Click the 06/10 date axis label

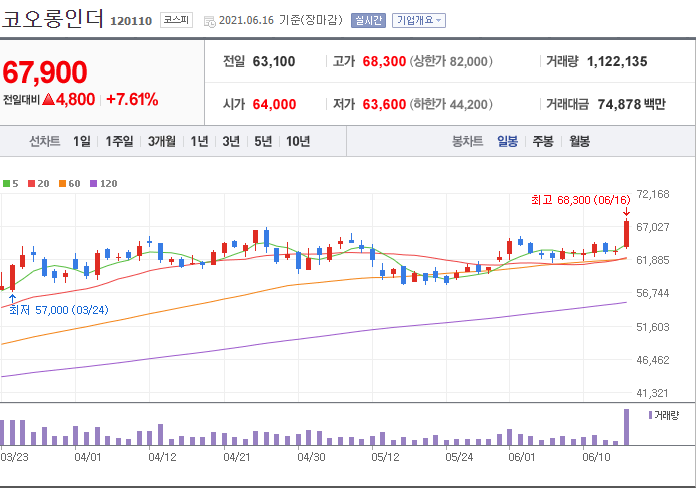coord(596,457)
